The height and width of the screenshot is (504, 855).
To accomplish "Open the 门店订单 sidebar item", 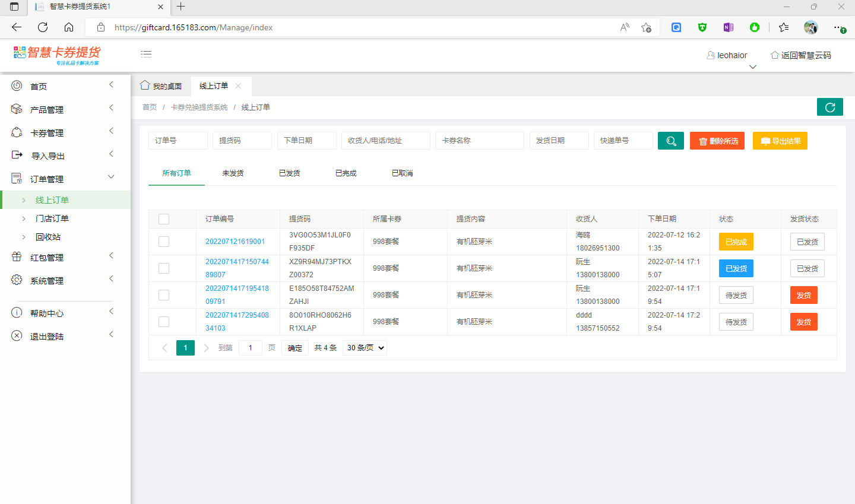I will click(52, 218).
